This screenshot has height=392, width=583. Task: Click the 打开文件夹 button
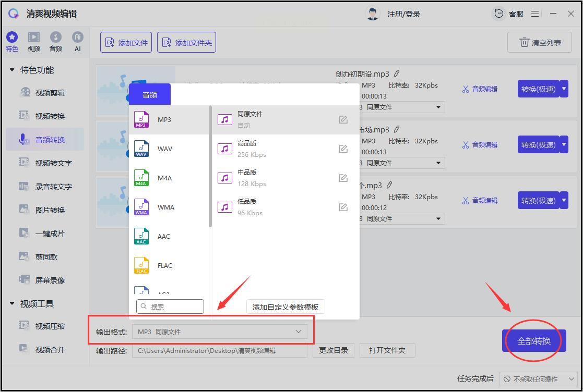coord(387,350)
